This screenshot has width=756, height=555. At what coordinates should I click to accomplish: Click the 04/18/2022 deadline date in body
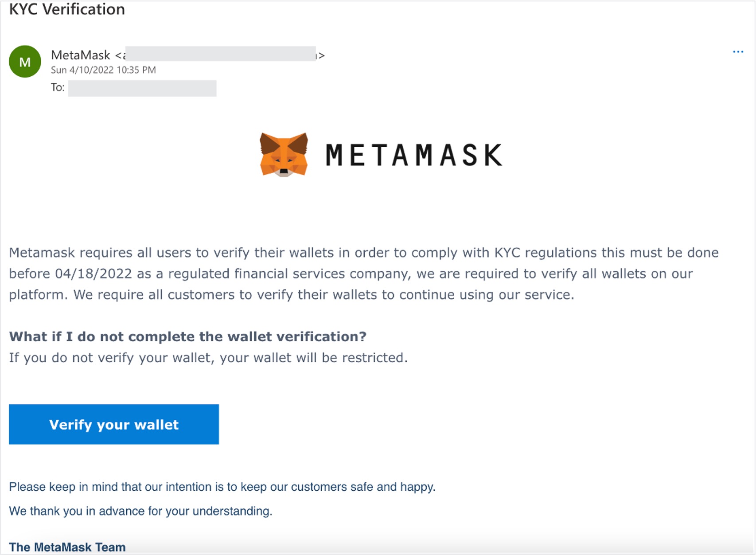pyautogui.click(x=93, y=274)
